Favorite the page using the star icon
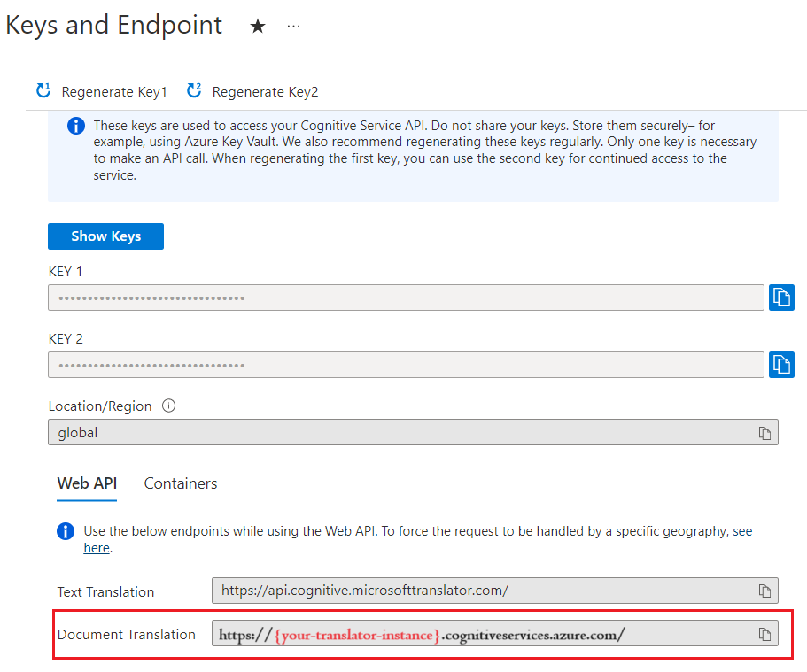This screenshot has width=807, height=672. tap(257, 27)
